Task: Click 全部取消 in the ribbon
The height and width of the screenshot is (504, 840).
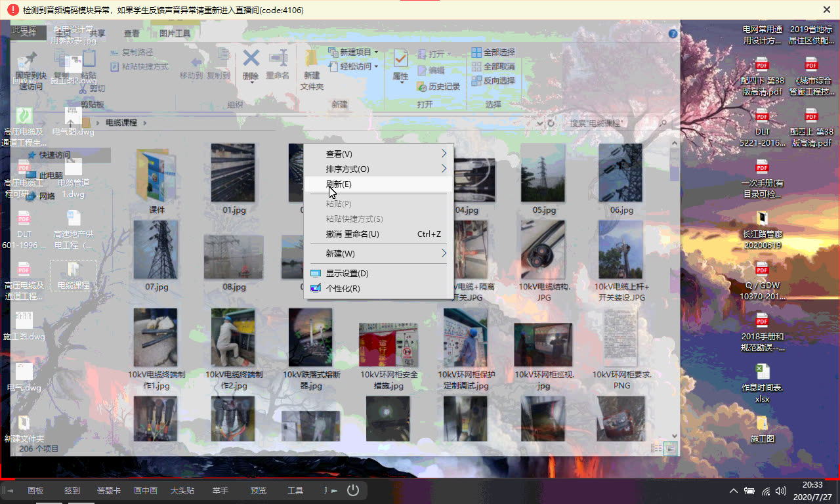Action: point(493,66)
